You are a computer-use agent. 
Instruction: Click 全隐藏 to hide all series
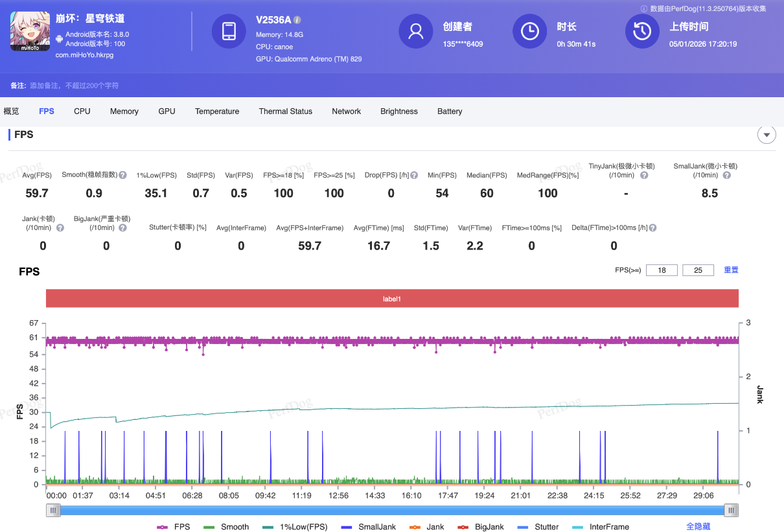[698, 527]
